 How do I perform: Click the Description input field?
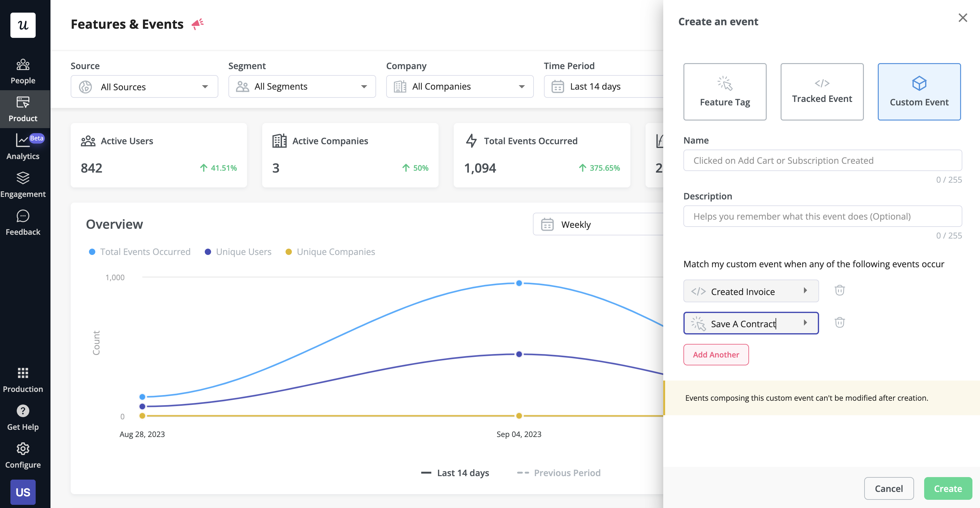click(x=823, y=216)
